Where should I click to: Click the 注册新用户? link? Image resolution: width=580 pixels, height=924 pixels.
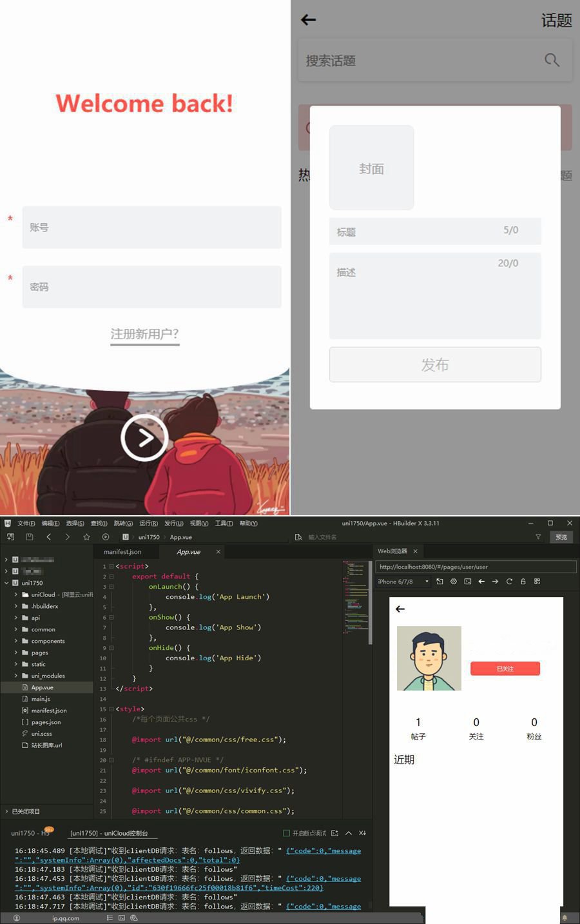coord(144,334)
